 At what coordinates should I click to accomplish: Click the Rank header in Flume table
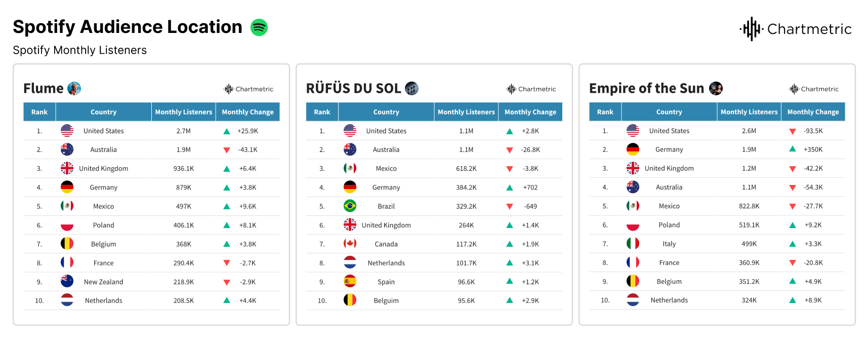click(39, 112)
